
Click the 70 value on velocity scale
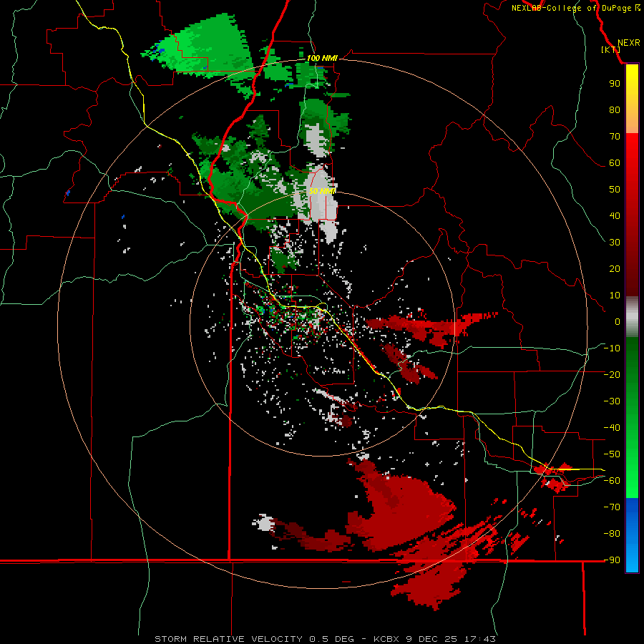615,137
